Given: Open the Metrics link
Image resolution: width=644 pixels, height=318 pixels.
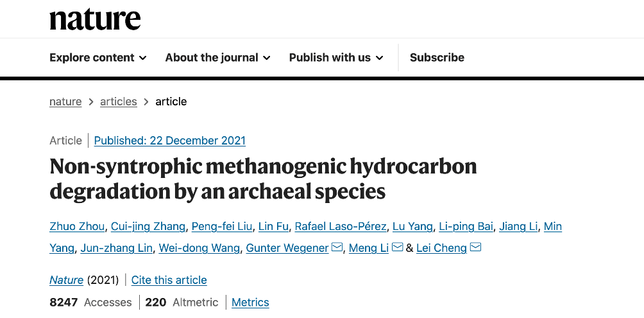Looking at the screenshot, I should (x=250, y=303).
